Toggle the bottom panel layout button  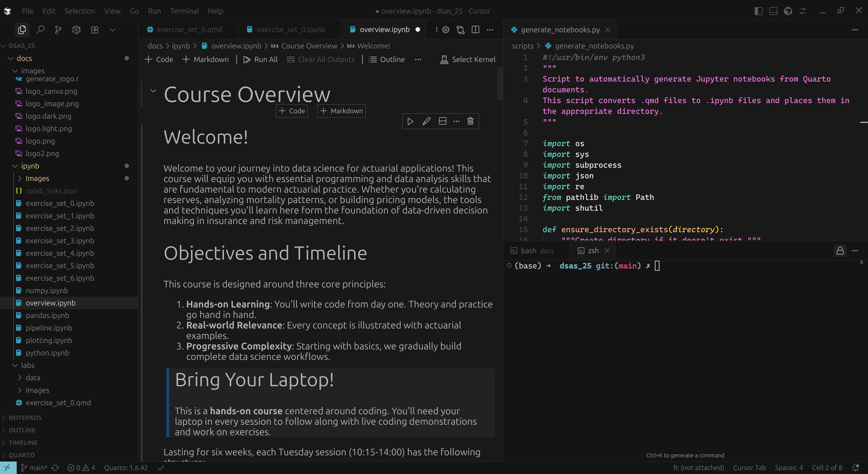pyautogui.click(x=773, y=11)
